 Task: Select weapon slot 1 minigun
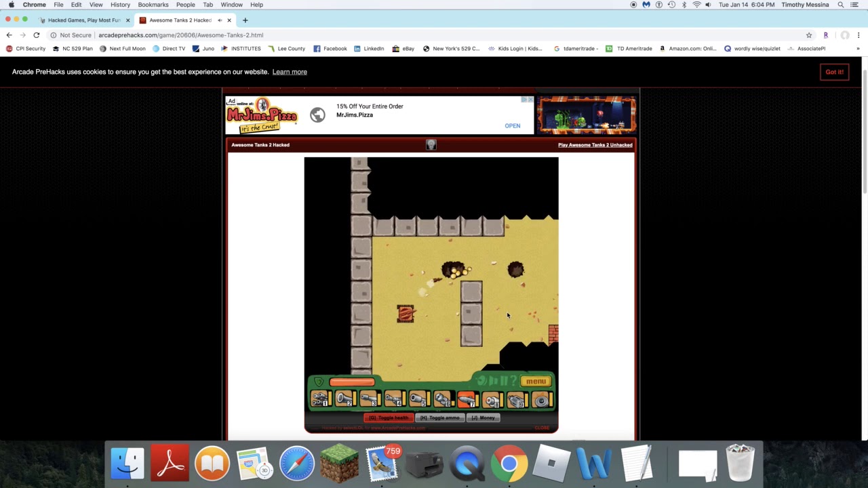tap(321, 399)
